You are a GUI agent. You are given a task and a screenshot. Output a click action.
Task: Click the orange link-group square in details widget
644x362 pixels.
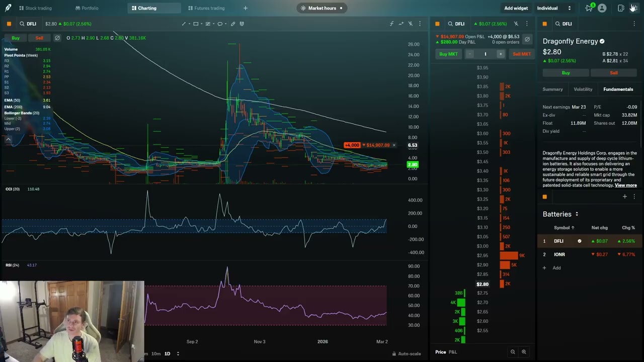544,24
